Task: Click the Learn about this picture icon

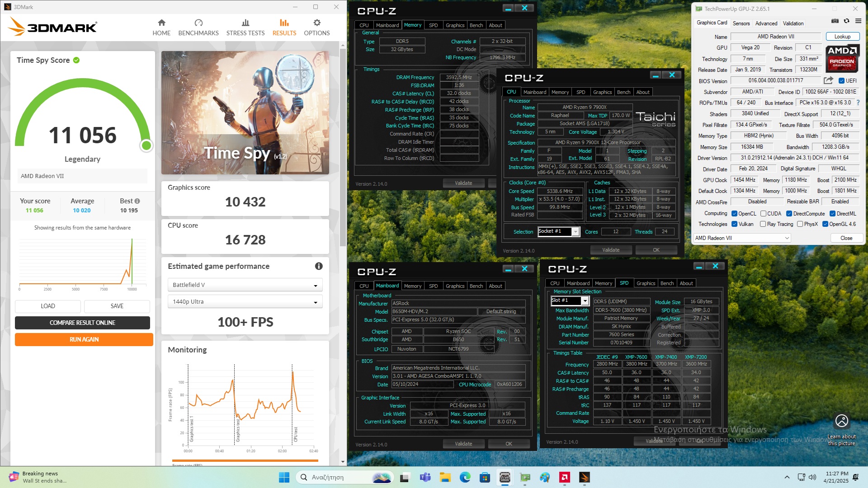Action: tap(842, 421)
